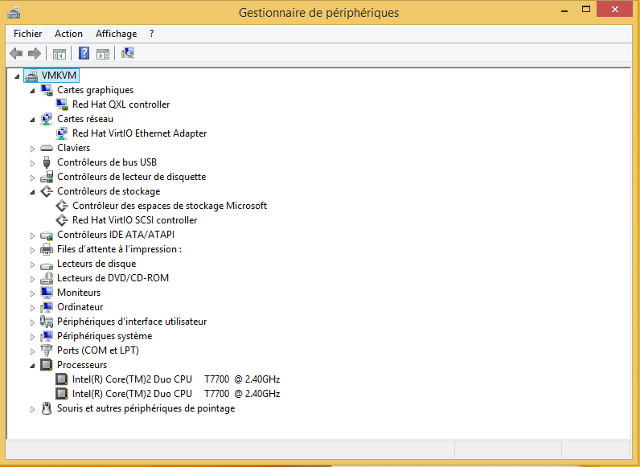
Task: Open the Affichage menu
Action: (x=116, y=34)
